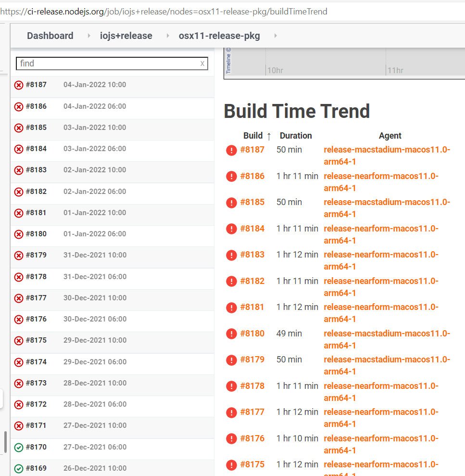The height and width of the screenshot is (476, 465).
Task: Click failed status icon for build #8186 in history
Action: 19,106
